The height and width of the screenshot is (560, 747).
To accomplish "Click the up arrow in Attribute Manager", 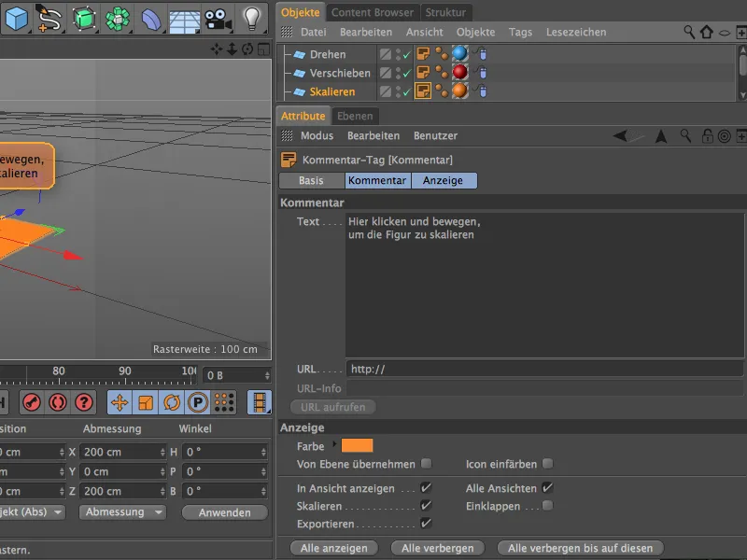I will (661, 136).
